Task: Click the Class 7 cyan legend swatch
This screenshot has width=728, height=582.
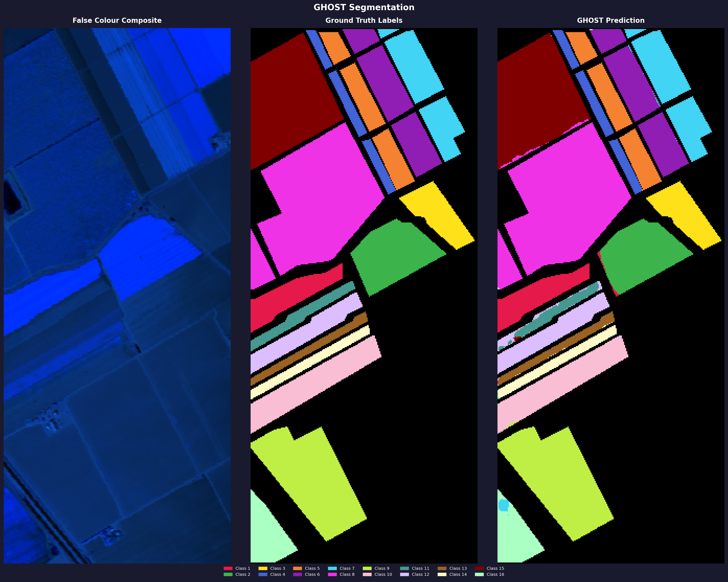Action: [332, 569]
